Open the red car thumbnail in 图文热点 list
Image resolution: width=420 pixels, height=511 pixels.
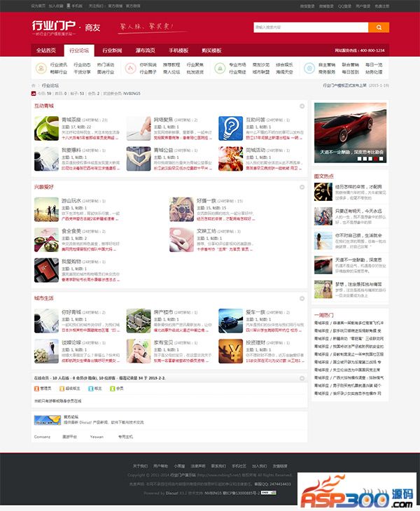point(323,265)
